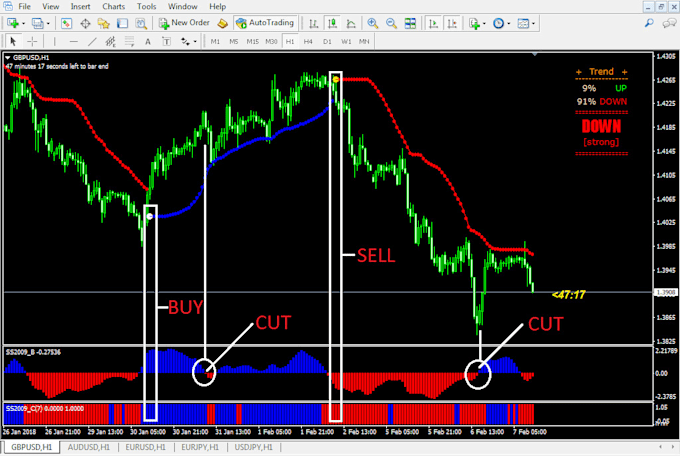Switch to candlestick chart view
Screen dimensions: 680x456
point(333,23)
